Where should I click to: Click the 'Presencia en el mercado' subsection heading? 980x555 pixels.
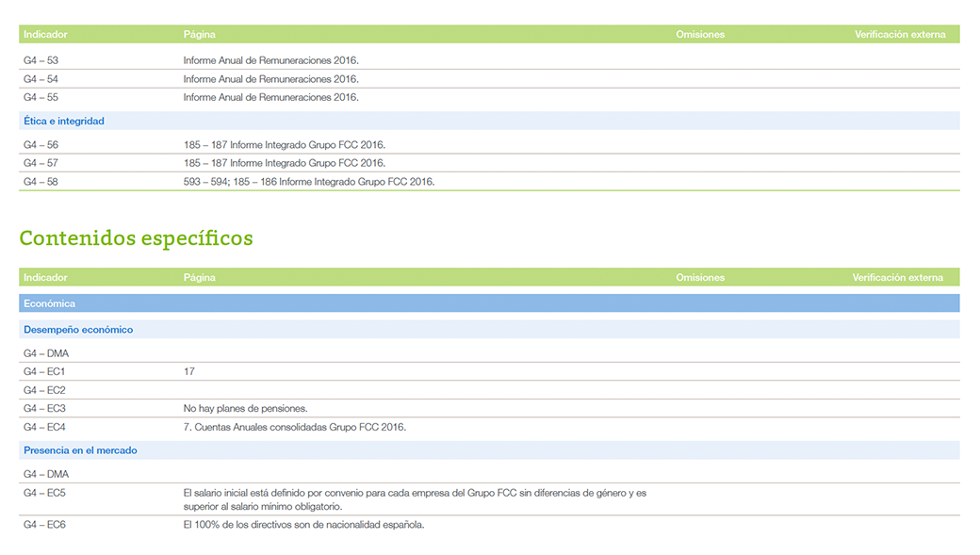tap(80, 450)
